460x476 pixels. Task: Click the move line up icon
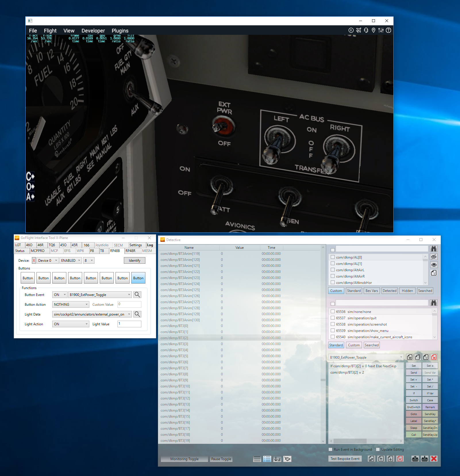point(381,459)
